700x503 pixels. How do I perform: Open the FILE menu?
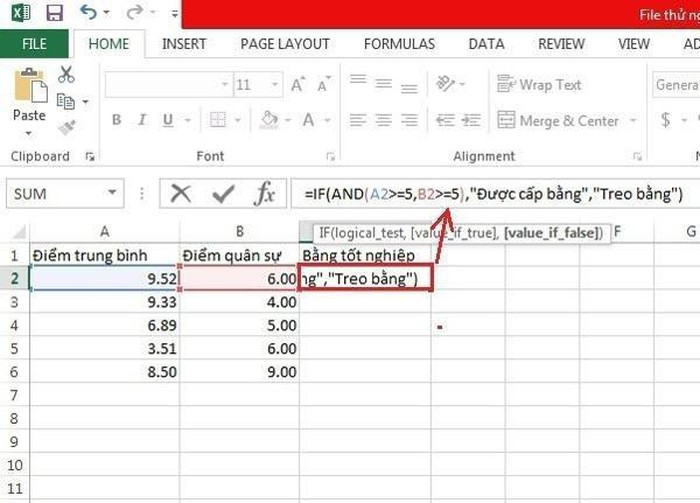tap(34, 44)
